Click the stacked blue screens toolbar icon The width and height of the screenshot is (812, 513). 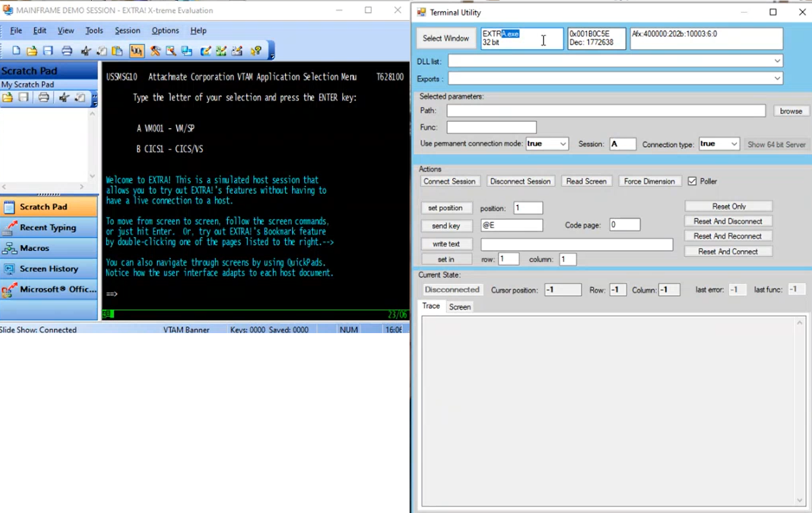[x=187, y=51]
